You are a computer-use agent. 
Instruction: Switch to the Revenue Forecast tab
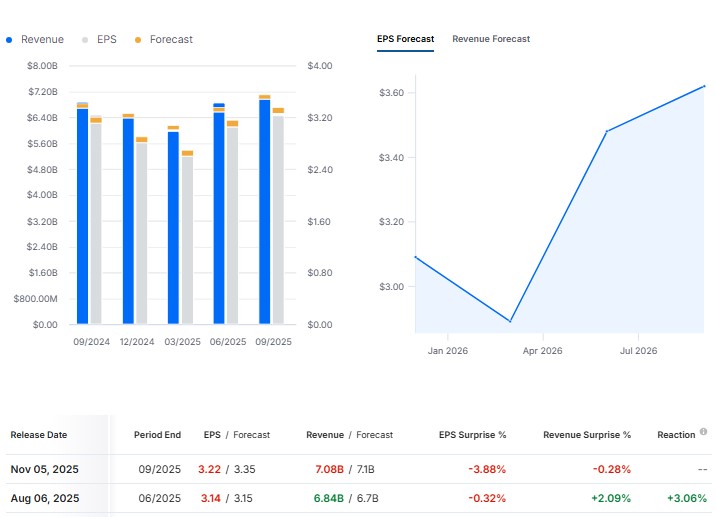(491, 39)
